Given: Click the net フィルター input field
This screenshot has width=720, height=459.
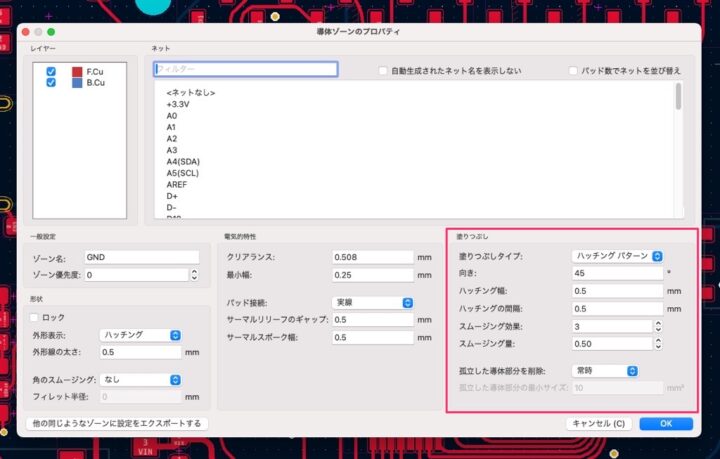Looking at the screenshot, I should (245, 70).
